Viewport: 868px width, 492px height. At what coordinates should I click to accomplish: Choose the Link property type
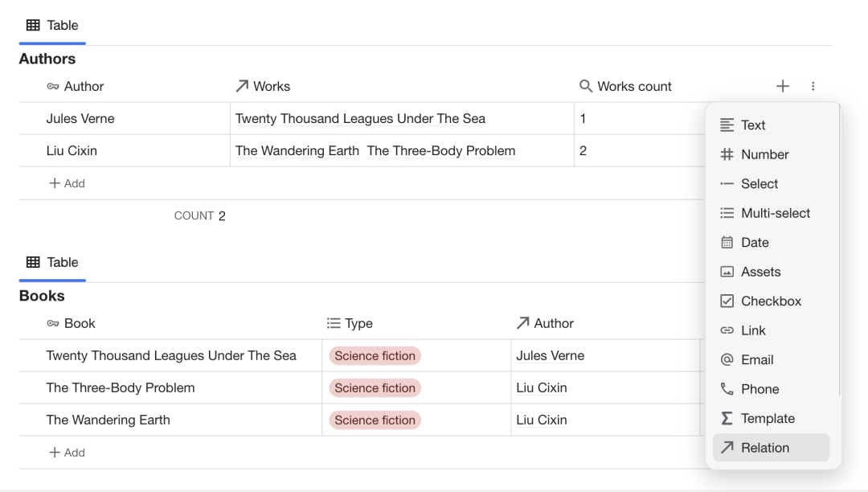pos(752,330)
